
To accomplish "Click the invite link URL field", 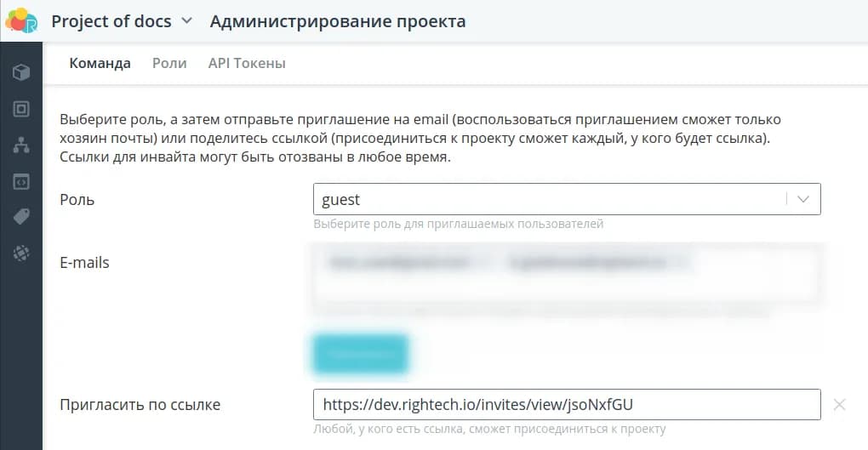I will [566, 405].
